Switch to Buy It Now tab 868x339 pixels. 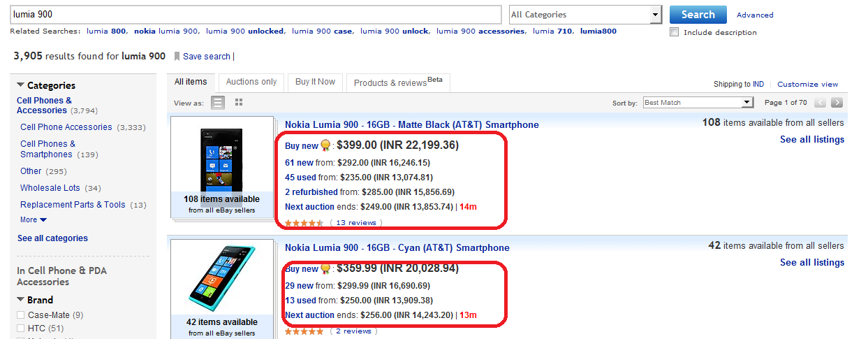[315, 82]
